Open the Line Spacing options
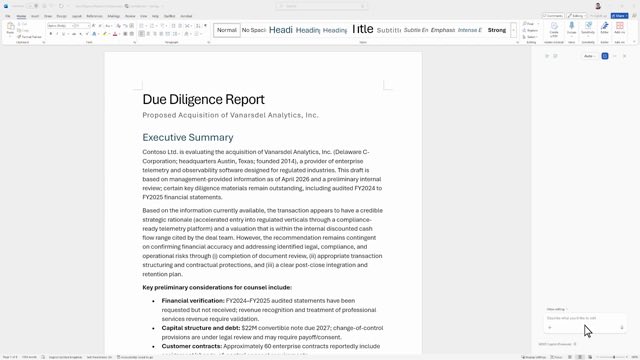Viewport: 640px width, 360px height. click(x=176, y=34)
